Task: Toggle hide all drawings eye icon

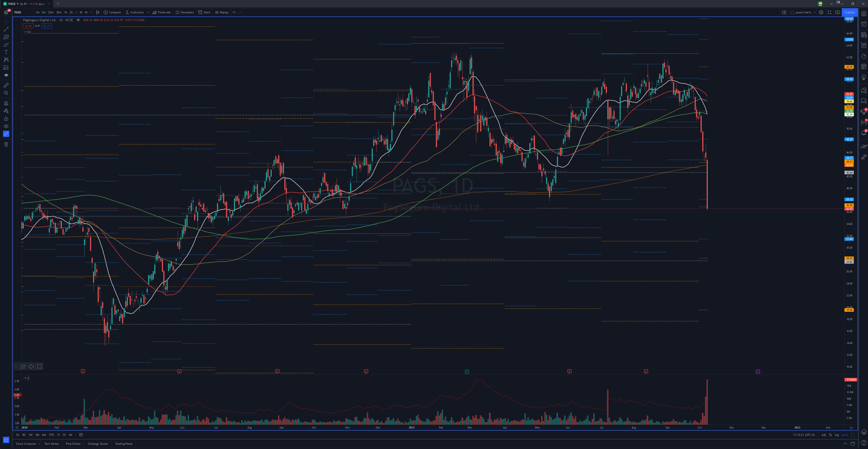Action: tap(6, 126)
